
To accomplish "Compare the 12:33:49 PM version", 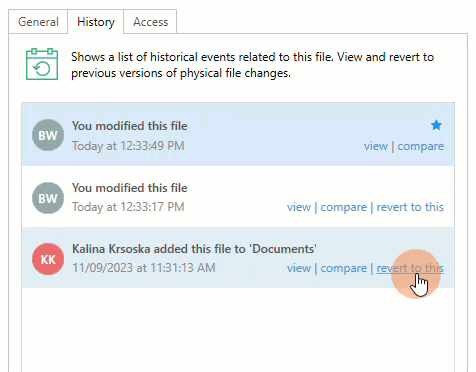I will point(420,146).
